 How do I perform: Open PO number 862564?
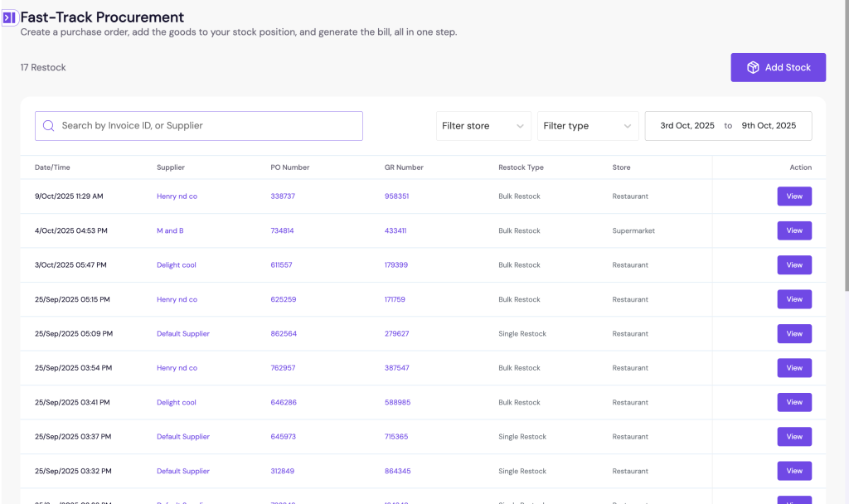(283, 334)
